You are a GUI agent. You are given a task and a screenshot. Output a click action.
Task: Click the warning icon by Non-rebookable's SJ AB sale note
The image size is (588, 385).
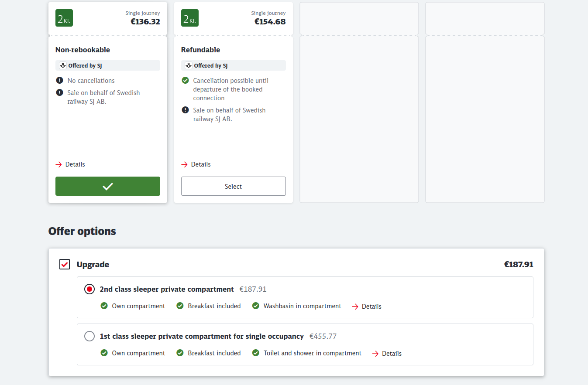pos(59,92)
